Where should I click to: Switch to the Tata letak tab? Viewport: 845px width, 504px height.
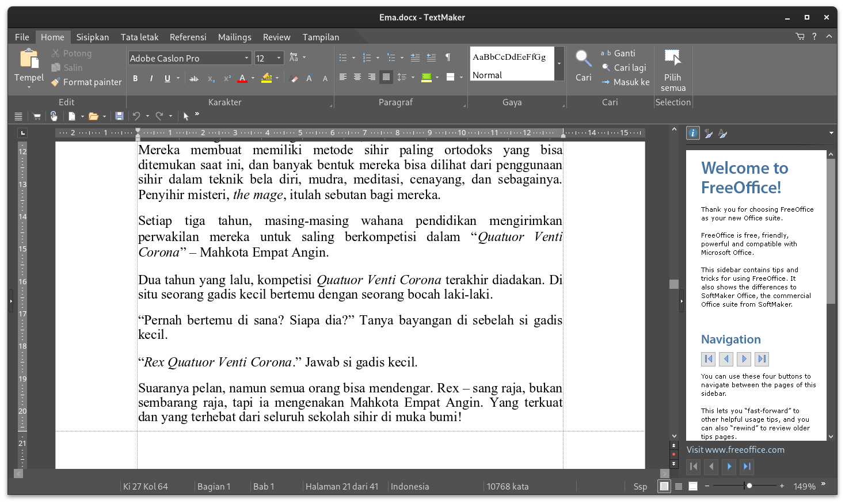[139, 37]
